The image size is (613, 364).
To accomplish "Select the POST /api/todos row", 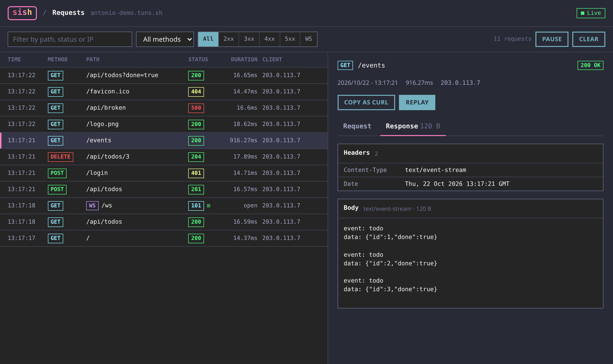I will point(164,189).
